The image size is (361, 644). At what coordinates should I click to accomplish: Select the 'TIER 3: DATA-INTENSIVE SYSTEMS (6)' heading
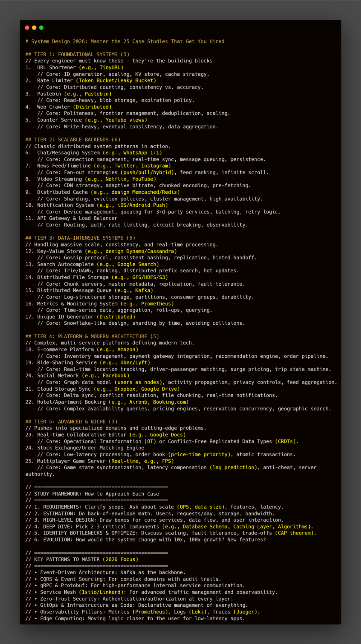[80, 238]
